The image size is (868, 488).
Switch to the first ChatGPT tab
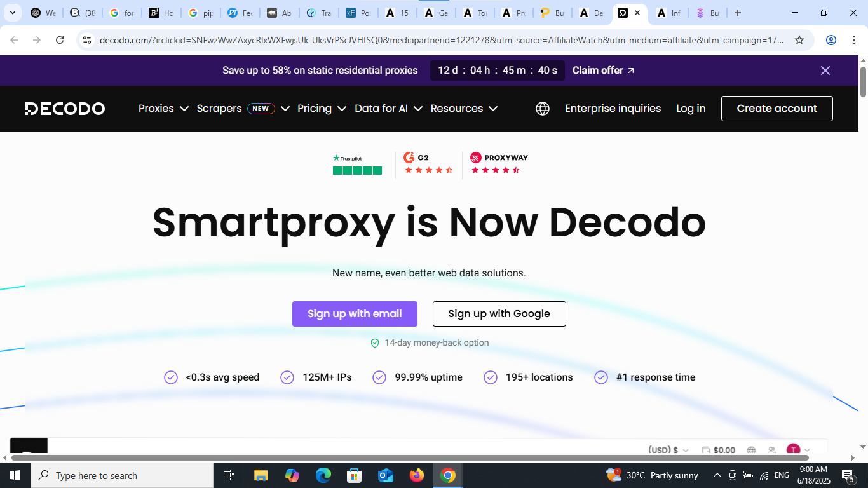(x=42, y=13)
